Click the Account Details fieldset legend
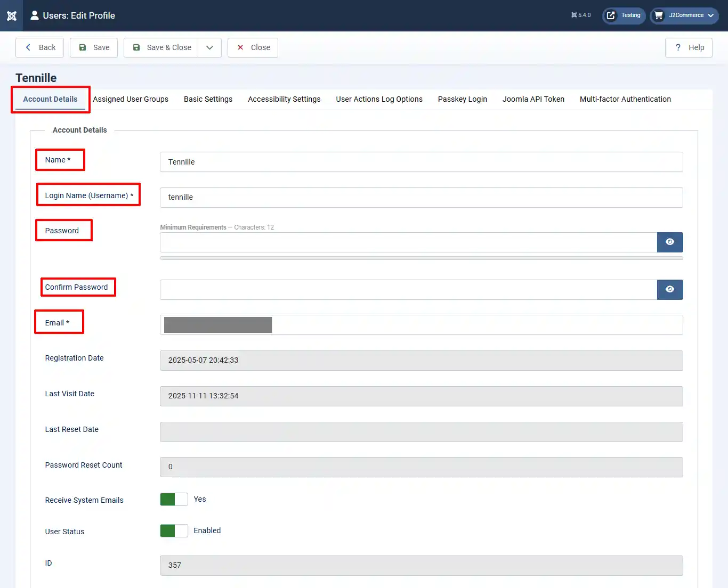728x588 pixels. (x=79, y=130)
